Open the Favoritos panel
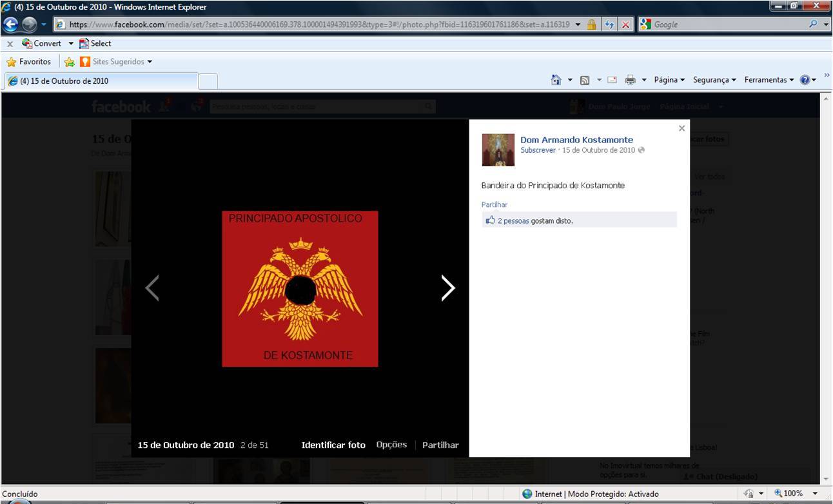 tap(29, 62)
